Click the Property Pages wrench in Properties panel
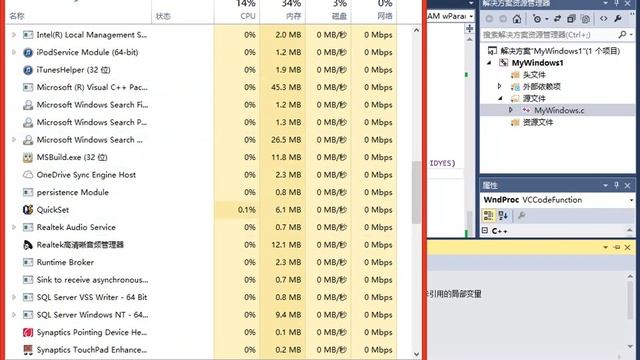The height and width of the screenshot is (360, 640). click(521, 216)
